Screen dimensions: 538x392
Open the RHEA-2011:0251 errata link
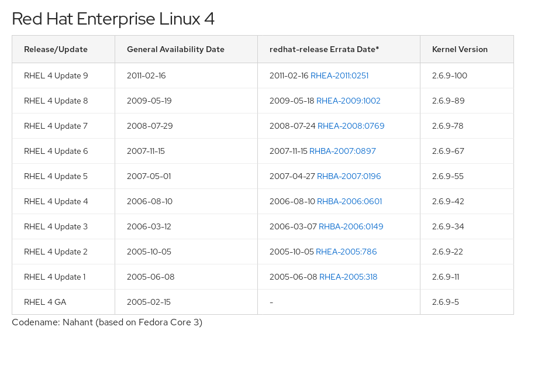coord(339,75)
